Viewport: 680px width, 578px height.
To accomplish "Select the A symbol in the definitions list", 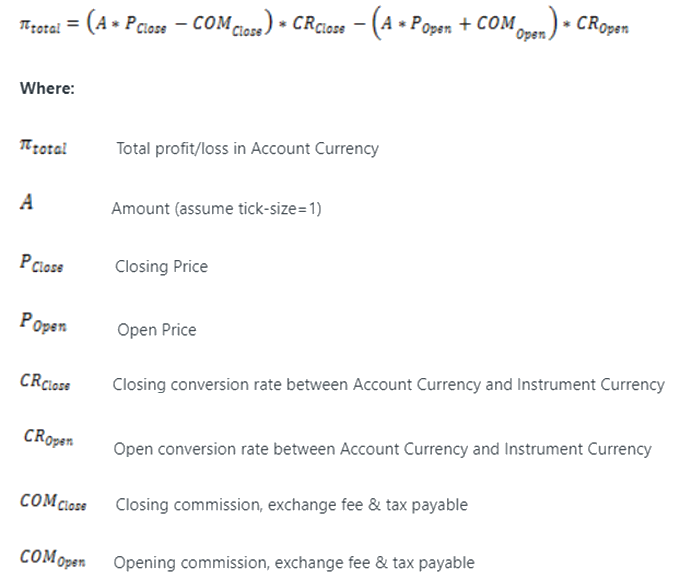I will coord(27,203).
